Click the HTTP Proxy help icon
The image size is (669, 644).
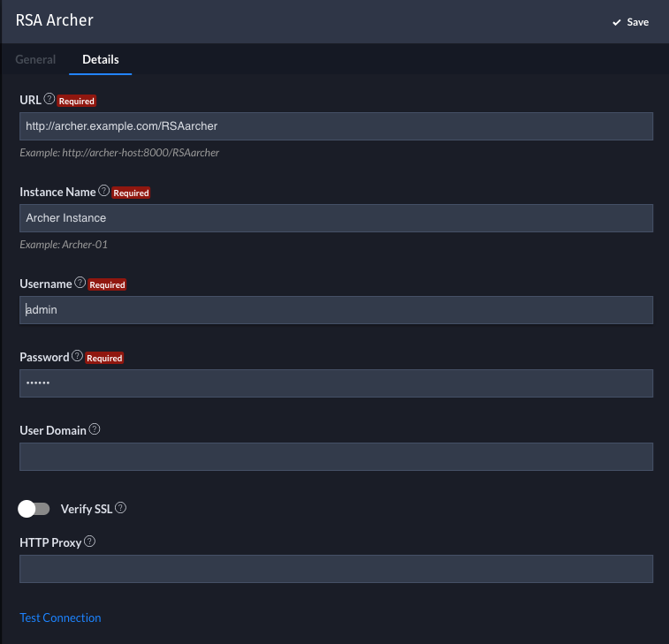click(x=89, y=542)
